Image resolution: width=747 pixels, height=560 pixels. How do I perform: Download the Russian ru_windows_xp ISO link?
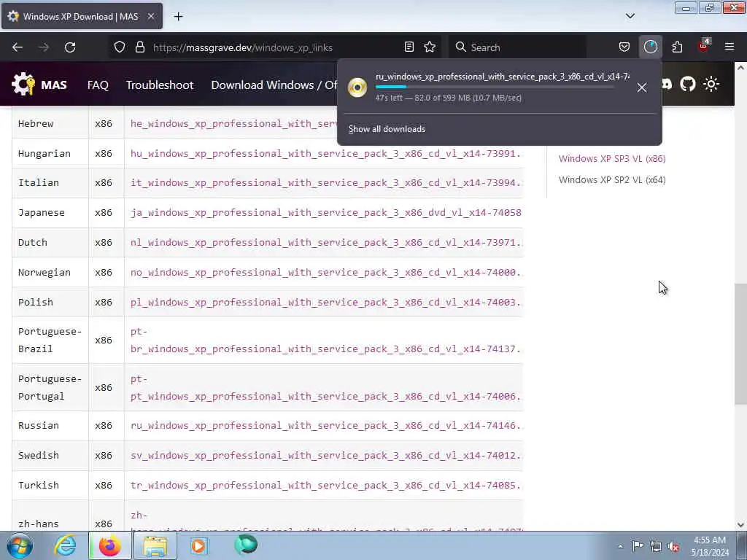(x=326, y=425)
